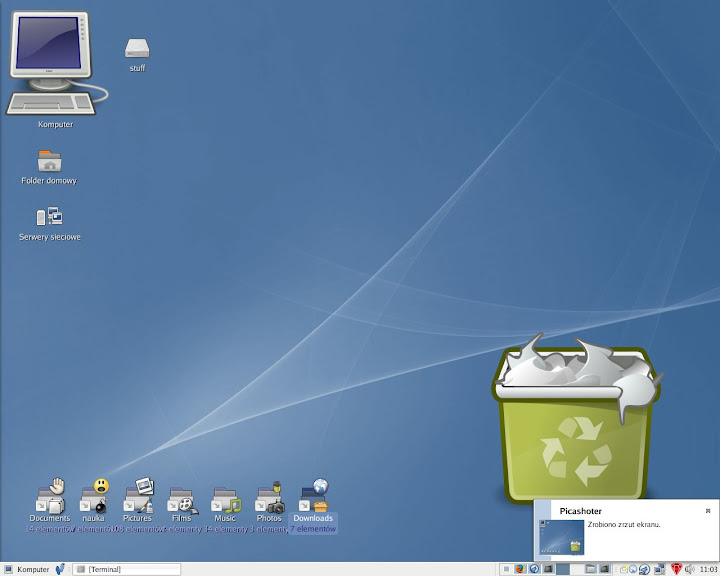720x576 pixels.
Task: Open the file manager panel launcher
Action: pyautogui.click(x=591, y=569)
